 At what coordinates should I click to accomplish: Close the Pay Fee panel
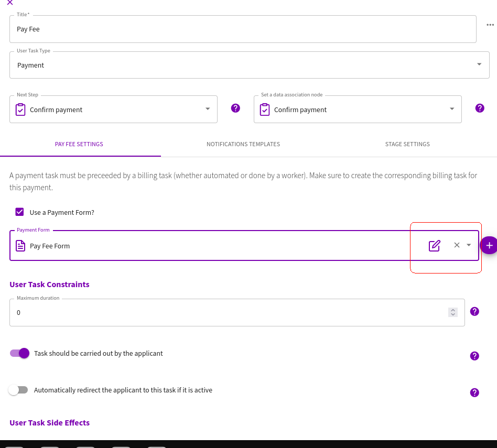(10, 3)
